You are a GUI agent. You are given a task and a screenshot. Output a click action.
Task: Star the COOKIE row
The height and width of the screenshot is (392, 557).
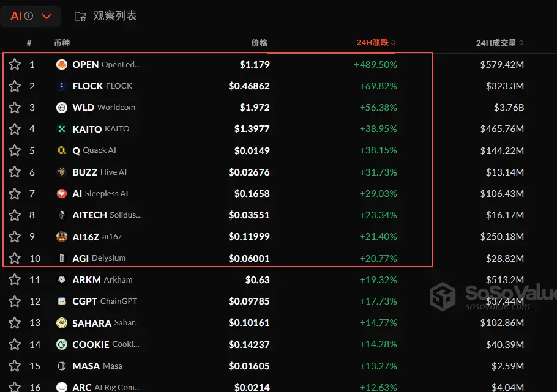coord(15,344)
